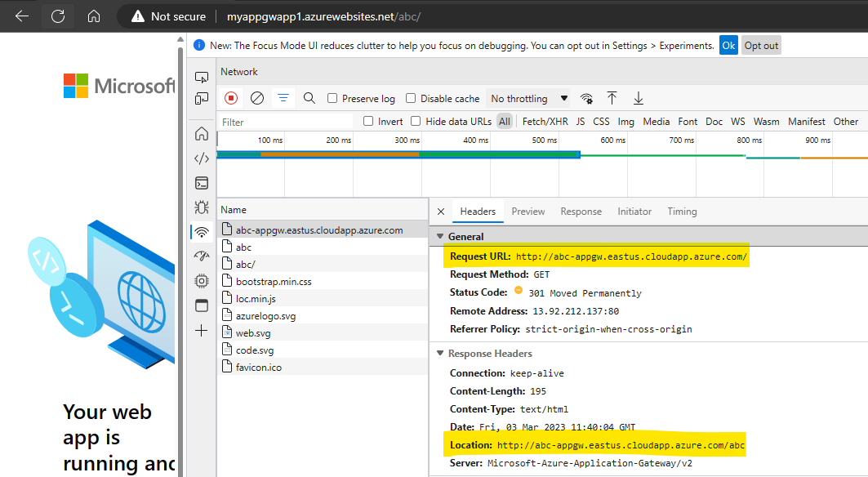Click the info icon in Focus Mode notice
This screenshot has height=477, width=868.
pyautogui.click(x=198, y=46)
